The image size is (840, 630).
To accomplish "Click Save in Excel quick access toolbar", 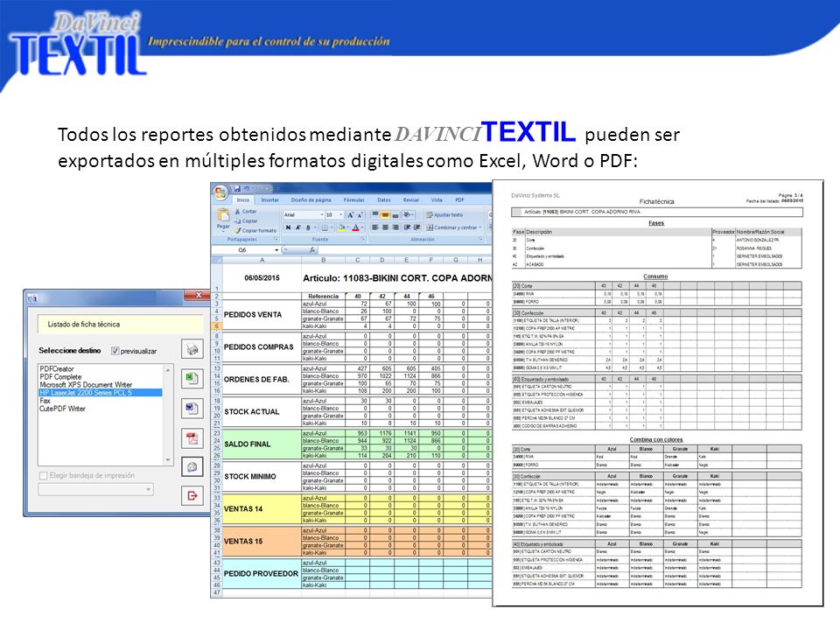I will (237, 189).
